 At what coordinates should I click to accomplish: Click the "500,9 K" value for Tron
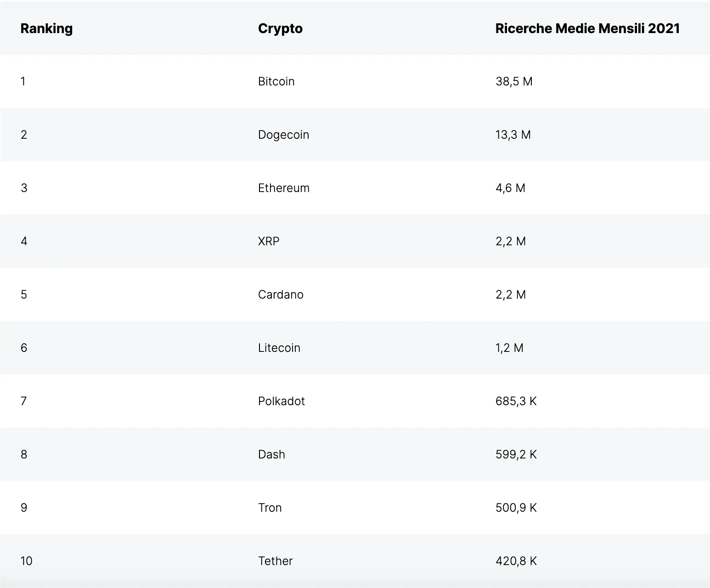point(516,508)
